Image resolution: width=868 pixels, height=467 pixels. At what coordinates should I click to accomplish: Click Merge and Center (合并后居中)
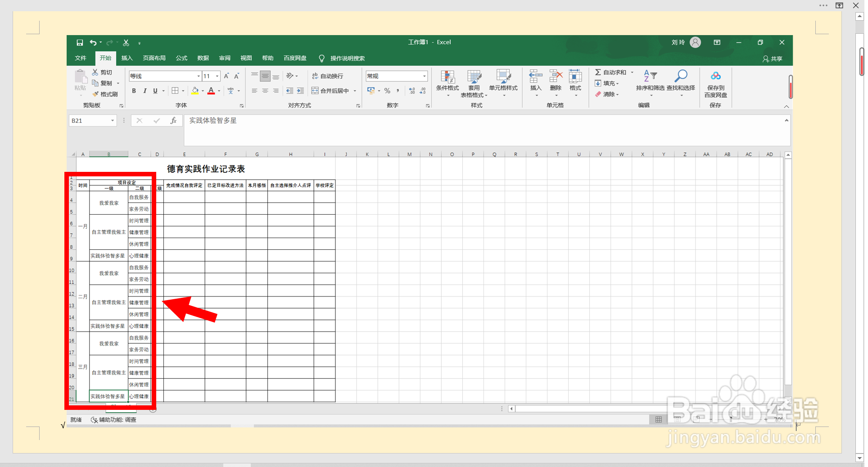(x=330, y=91)
